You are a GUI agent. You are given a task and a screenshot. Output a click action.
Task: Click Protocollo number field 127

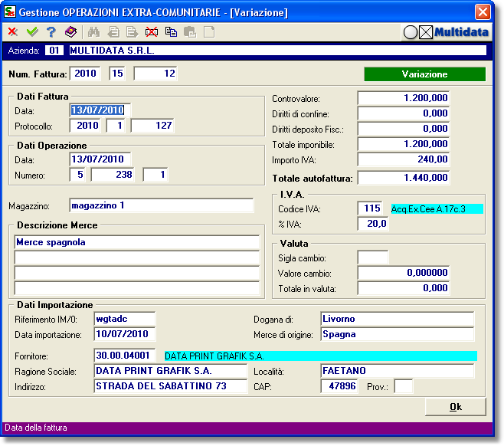[x=152, y=126]
